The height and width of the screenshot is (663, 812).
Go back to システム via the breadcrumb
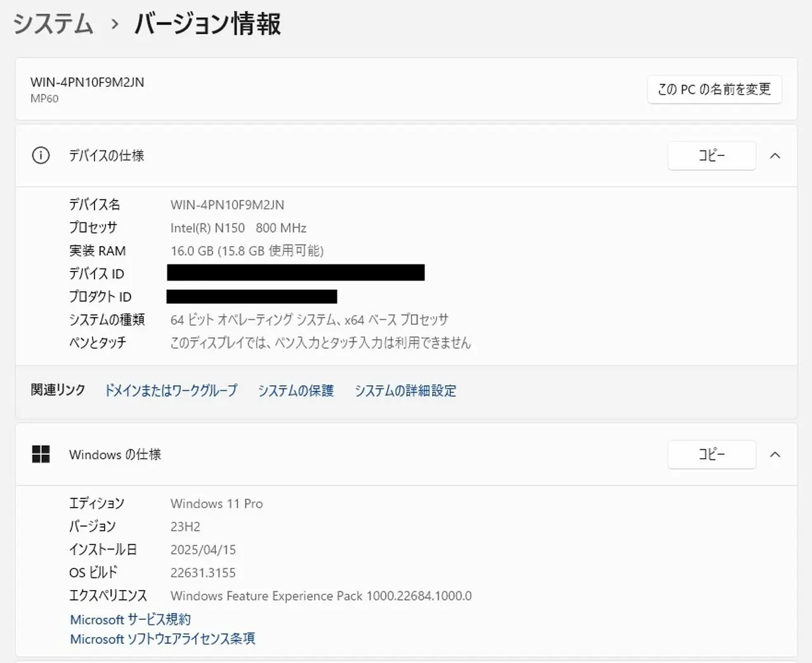[x=53, y=25]
